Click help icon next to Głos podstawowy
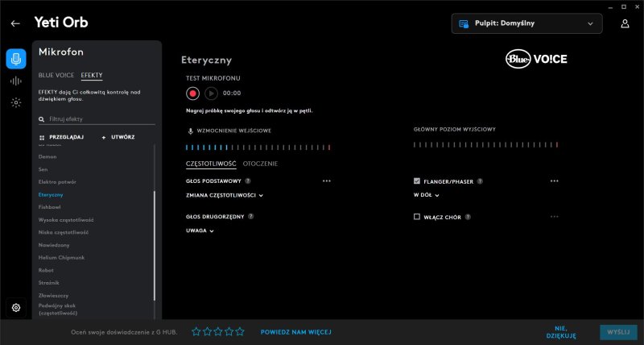The image size is (644, 345). pos(248,181)
